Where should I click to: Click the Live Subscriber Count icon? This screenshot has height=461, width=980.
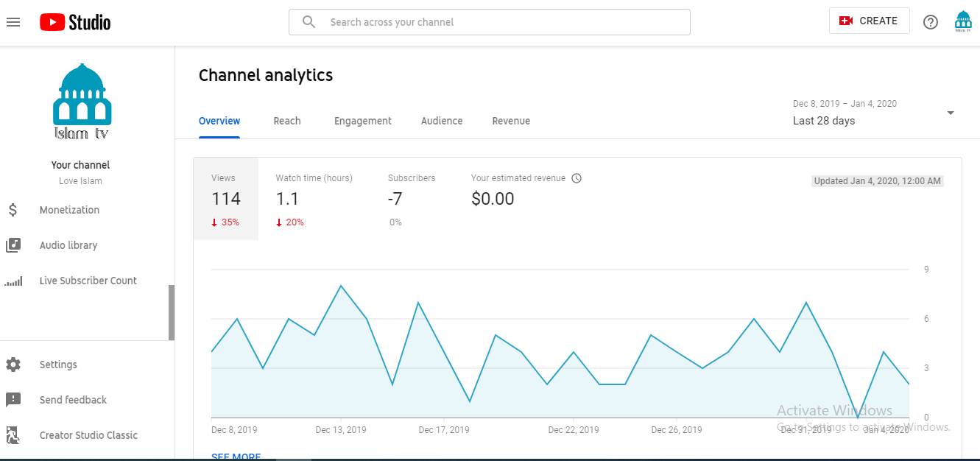pyautogui.click(x=13, y=281)
